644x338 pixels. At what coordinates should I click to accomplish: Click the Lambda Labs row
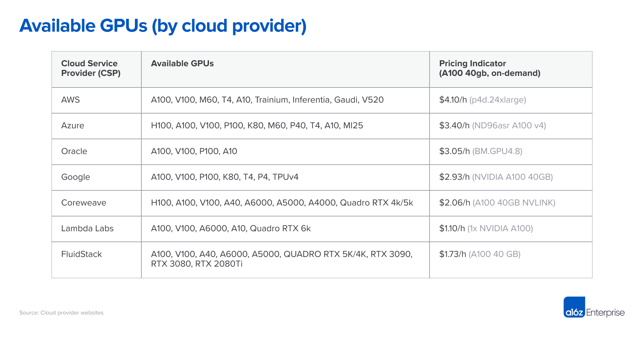pyautogui.click(x=87, y=229)
